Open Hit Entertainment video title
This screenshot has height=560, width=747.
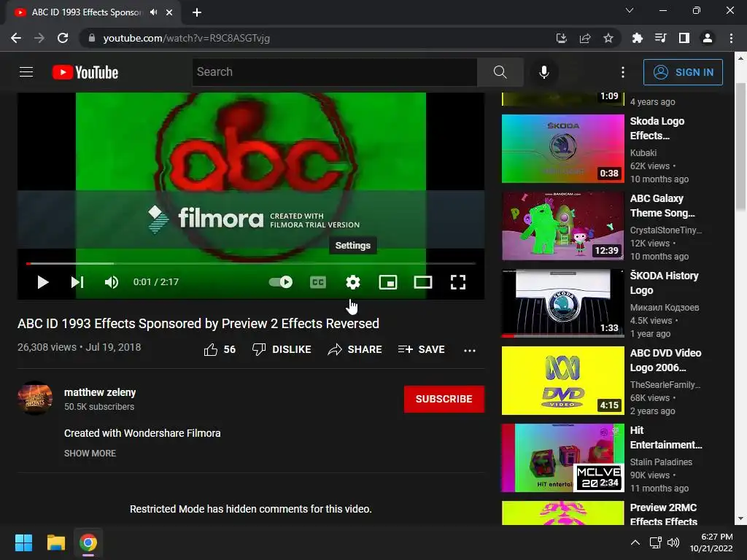click(666, 437)
